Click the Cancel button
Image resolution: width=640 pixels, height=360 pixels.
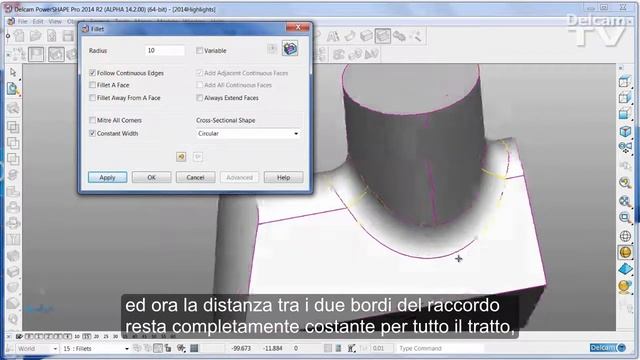196,177
